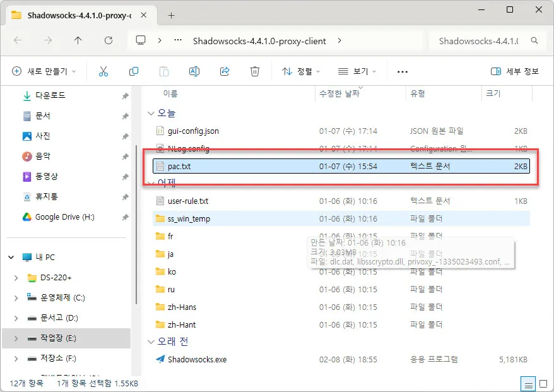Add a new tab with plus button
Viewport: 554px width, 392px height.
172,16
